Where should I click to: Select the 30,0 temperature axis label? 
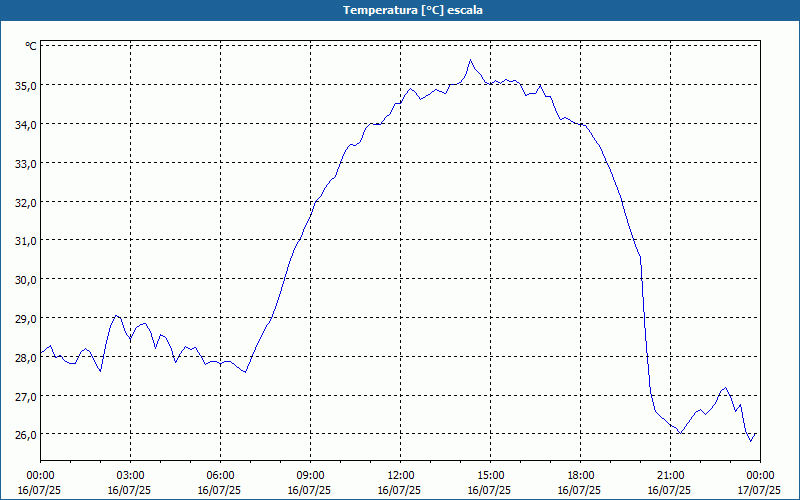pyautogui.click(x=25, y=279)
